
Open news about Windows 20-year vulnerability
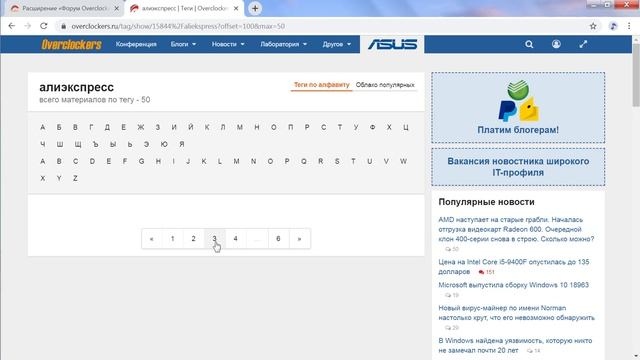(515, 345)
